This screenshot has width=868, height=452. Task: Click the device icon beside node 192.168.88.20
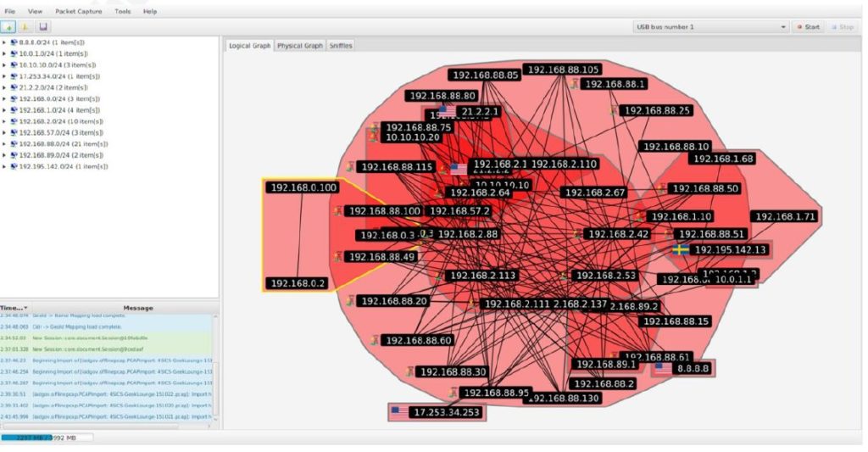350,301
